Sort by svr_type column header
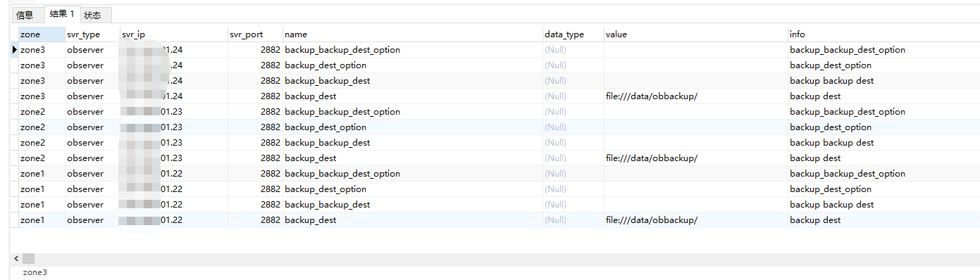 click(92, 34)
